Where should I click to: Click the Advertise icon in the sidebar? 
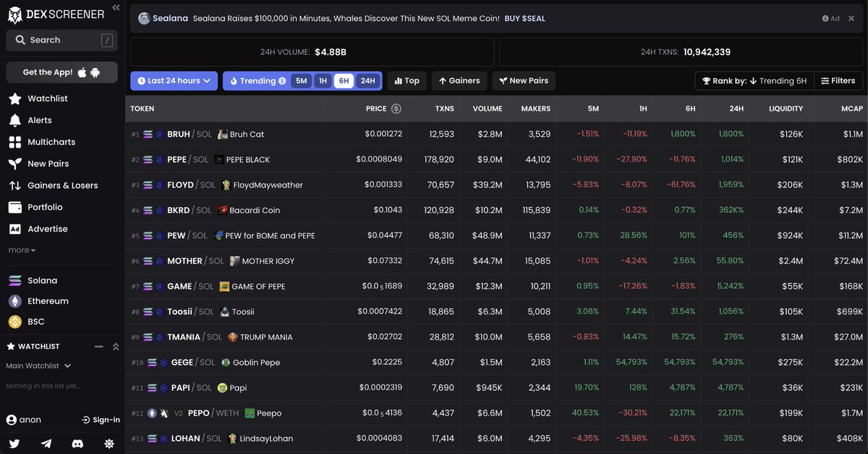pyautogui.click(x=14, y=229)
